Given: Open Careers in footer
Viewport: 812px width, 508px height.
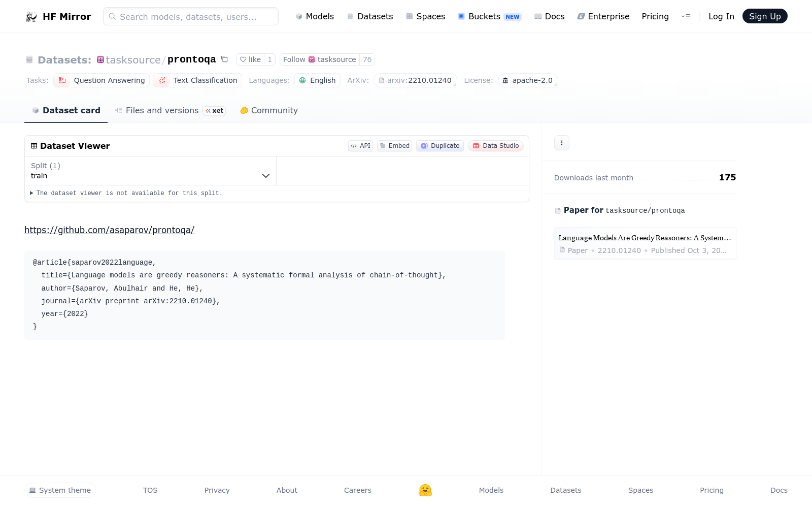Looking at the screenshot, I should click(358, 490).
